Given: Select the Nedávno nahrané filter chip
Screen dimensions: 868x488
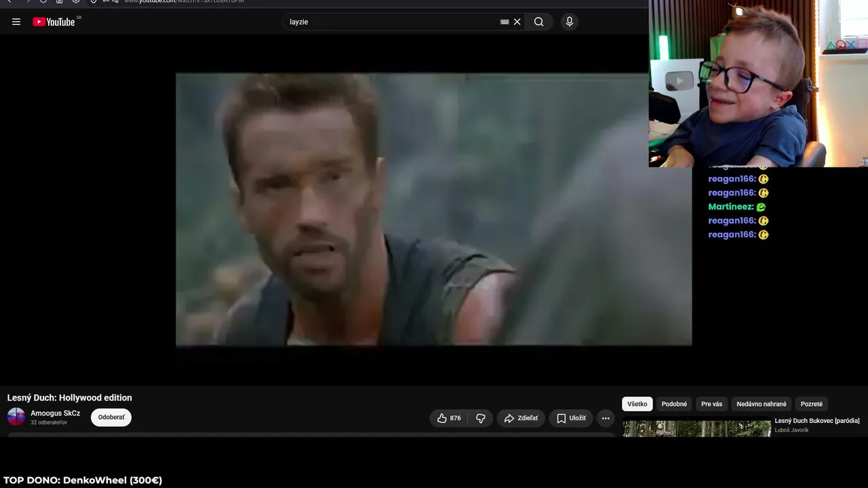Looking at the screenshot, I should point(762,404).
